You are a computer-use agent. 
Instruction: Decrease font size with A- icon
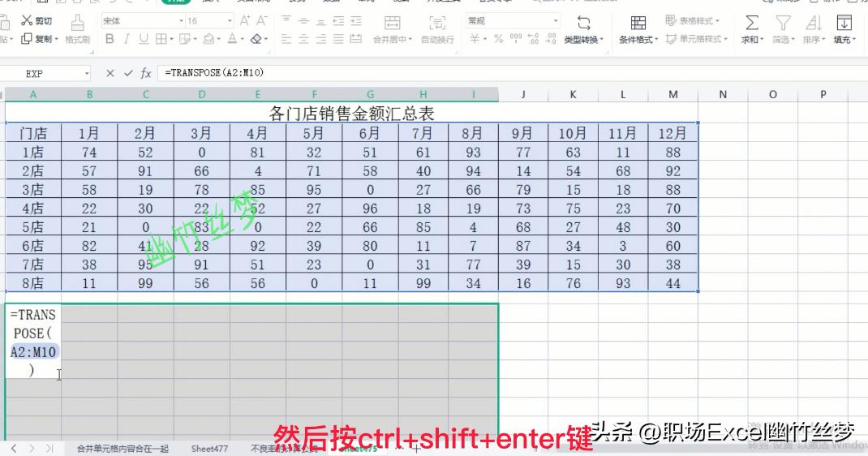[x=262, y=21]
